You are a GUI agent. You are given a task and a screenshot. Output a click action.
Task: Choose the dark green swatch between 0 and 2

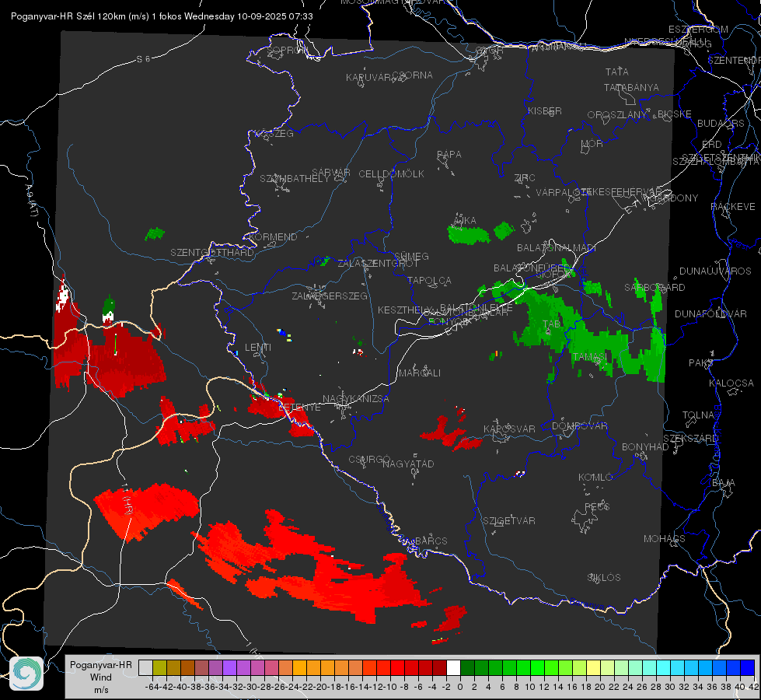pos(467,667)
